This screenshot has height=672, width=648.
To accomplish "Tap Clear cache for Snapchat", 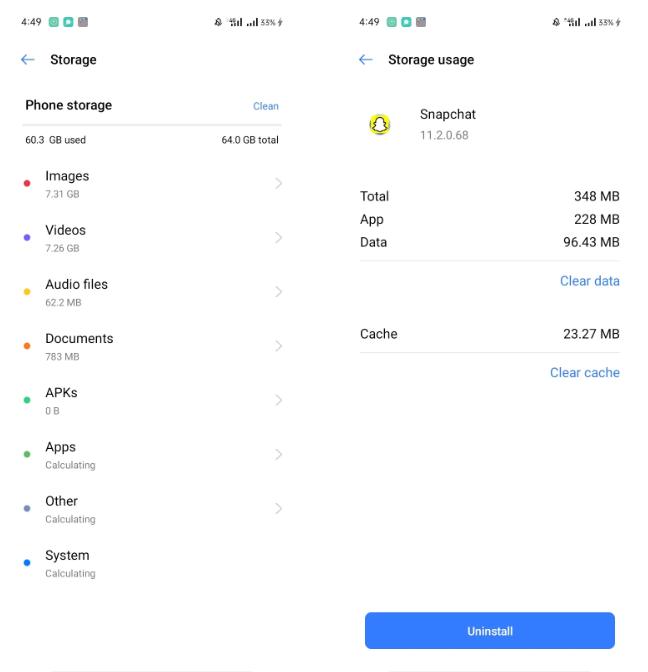I will click(x=584, y=373).
